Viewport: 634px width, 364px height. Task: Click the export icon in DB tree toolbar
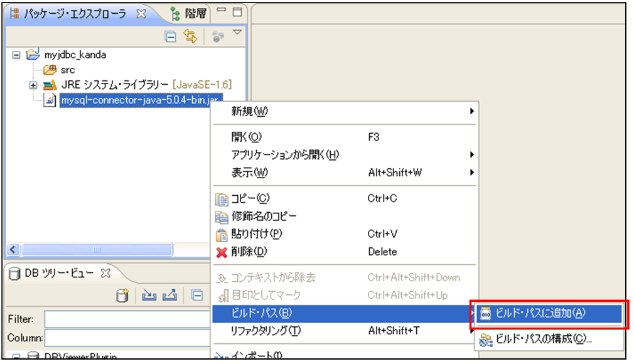[169, 296]
